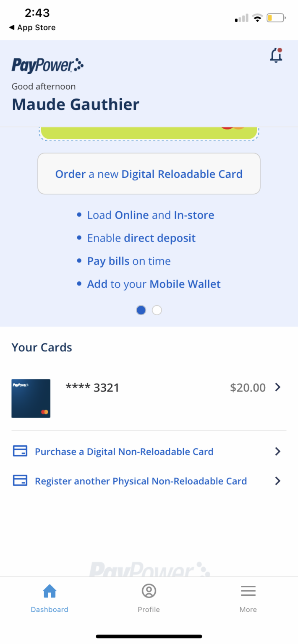Click the PayPower logo
The image size is (298, 644).
(47, 65)
